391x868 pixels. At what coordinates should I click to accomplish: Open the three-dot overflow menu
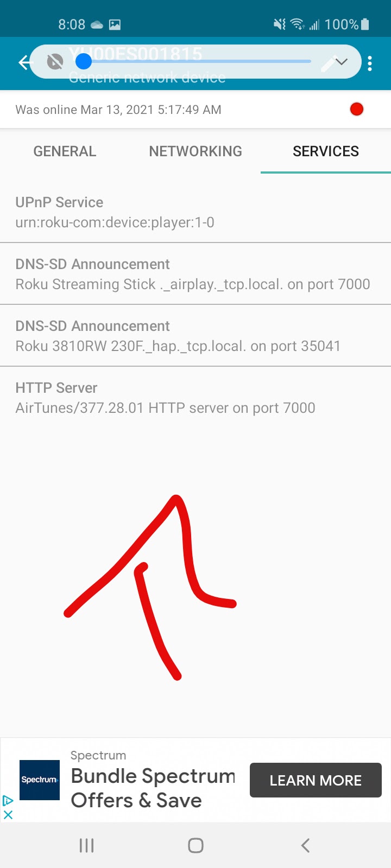click(370, 63)
